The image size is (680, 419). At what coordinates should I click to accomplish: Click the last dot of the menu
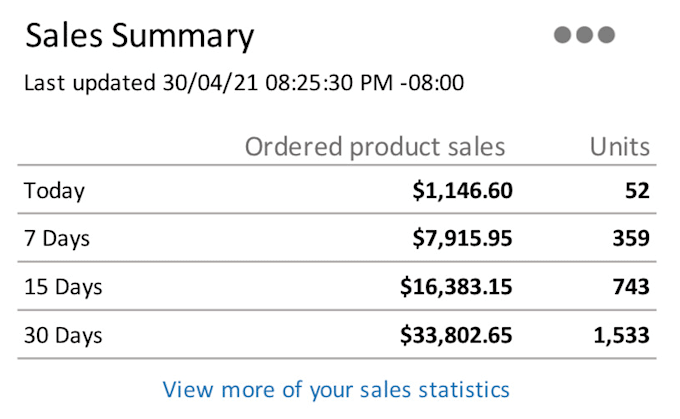(606, 35)
